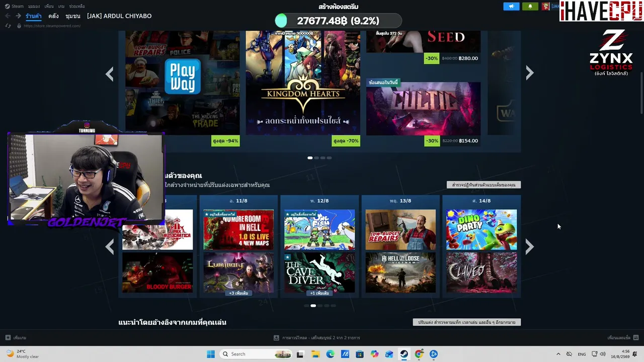Reload the store page

(x=8, y=26)
